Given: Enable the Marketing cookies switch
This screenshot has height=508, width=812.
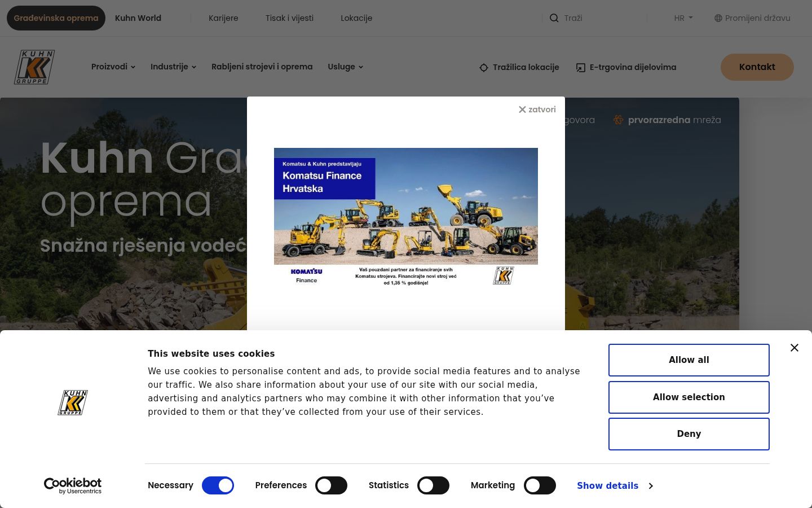Looking at the screenshot, I should [540, 485].
